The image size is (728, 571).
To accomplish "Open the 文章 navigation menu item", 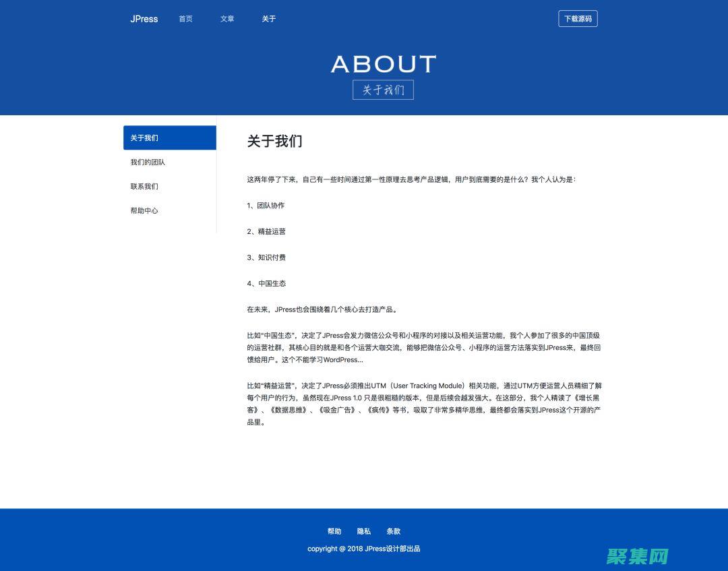I will [x=227, y=19].
